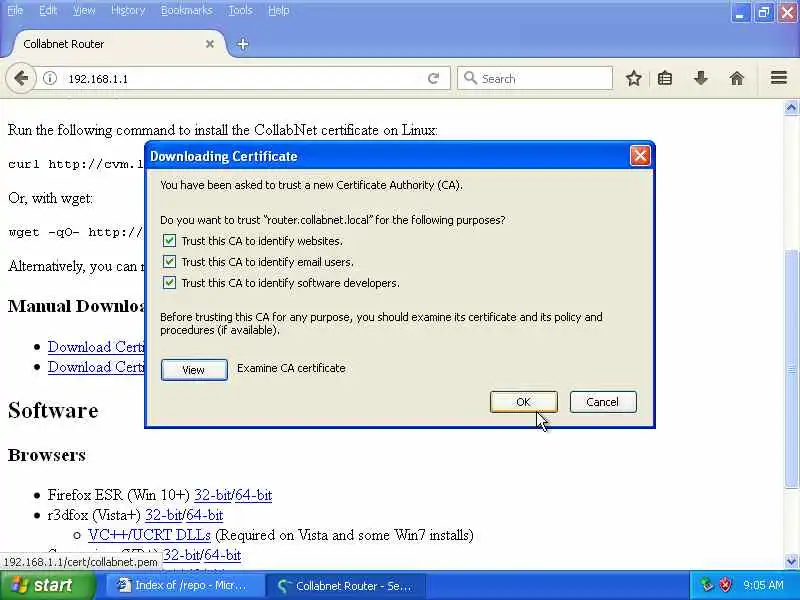
Task: Switch to Index of /repo taskbar window
Action: [x=184, y=586]
